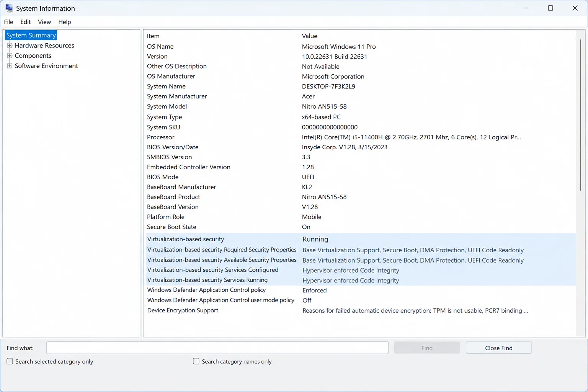Select the Components category label
Viewport: 588px width, 392px height.
(33, 56)
